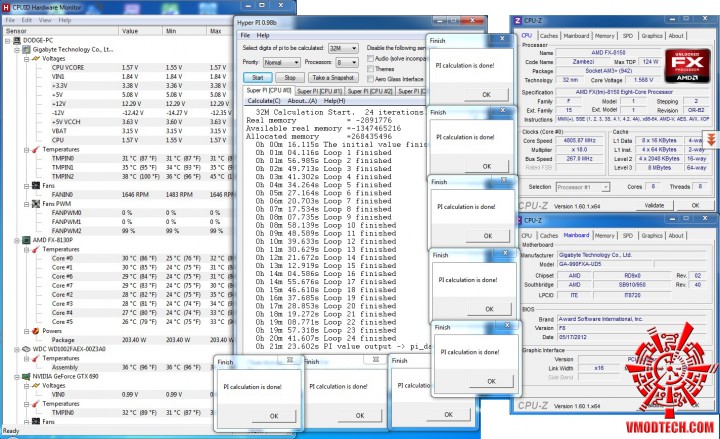
Task: Toggle Aero Glass Interface checkbox
Action: (370, 79)
